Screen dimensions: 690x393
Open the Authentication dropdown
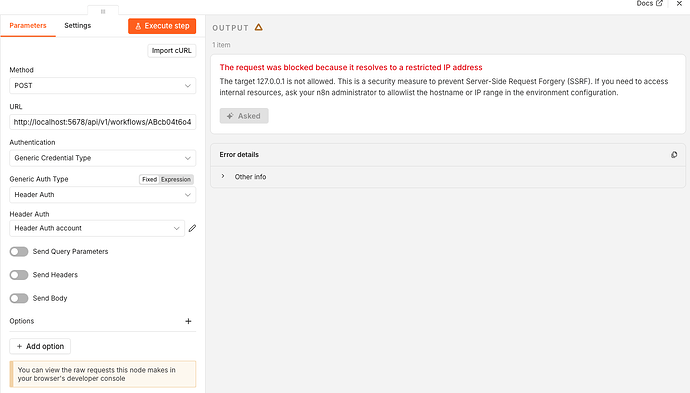point(103,158)
